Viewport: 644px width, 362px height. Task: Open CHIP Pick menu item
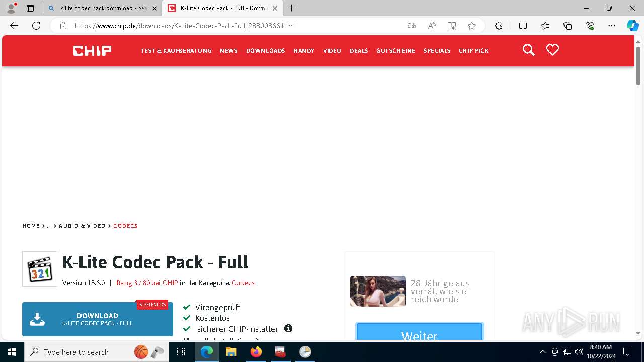click(473, 51)
